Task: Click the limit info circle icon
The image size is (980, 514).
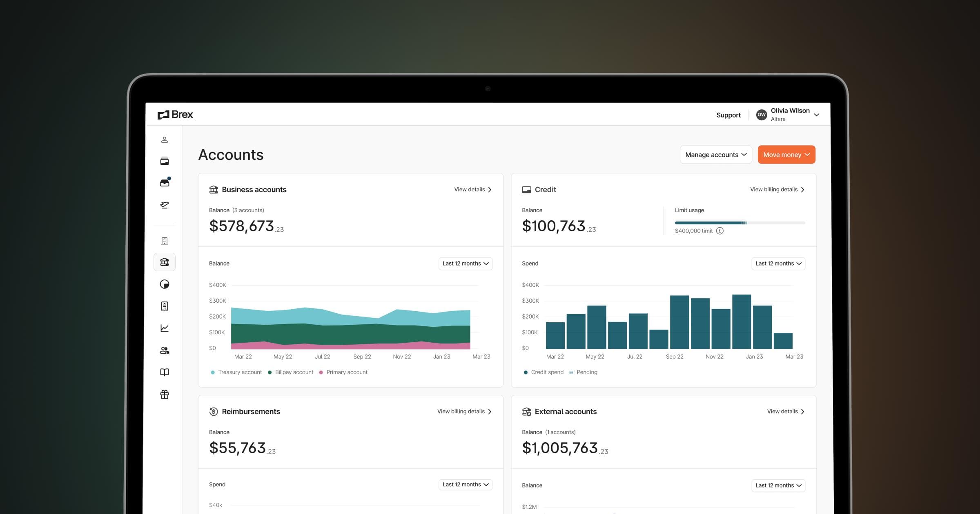Action: (x=720, y=231)
